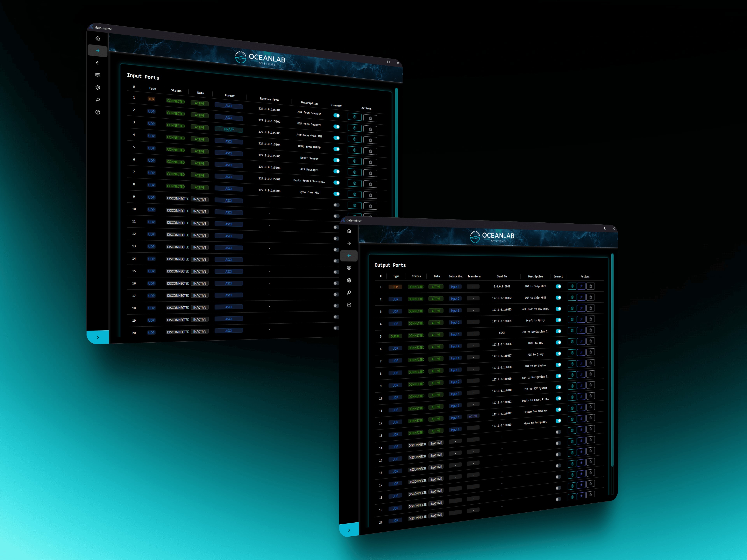Disable connect toggle for Attitude from INS
Screen dimensions: 747x560
pyautogui.click(x=336, y=138)
